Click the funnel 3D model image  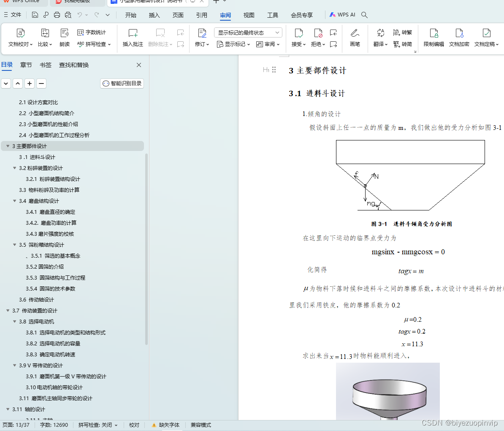(387, 391)
